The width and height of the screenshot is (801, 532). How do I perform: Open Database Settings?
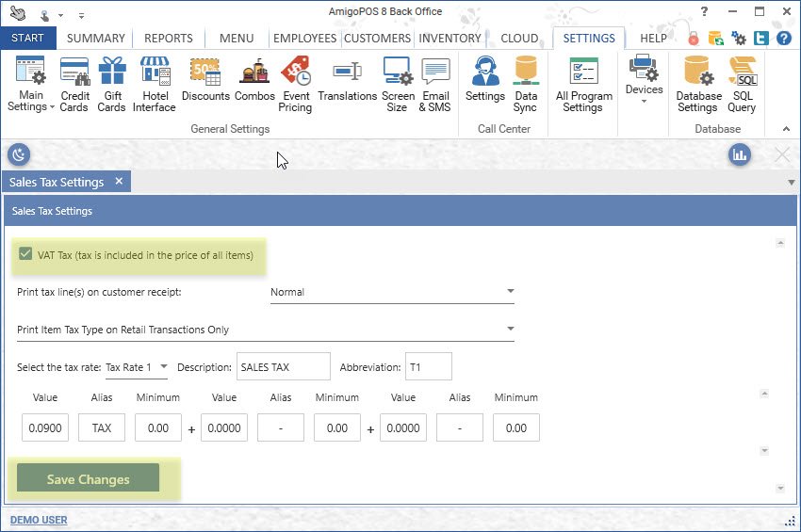(x=698, y=85)
